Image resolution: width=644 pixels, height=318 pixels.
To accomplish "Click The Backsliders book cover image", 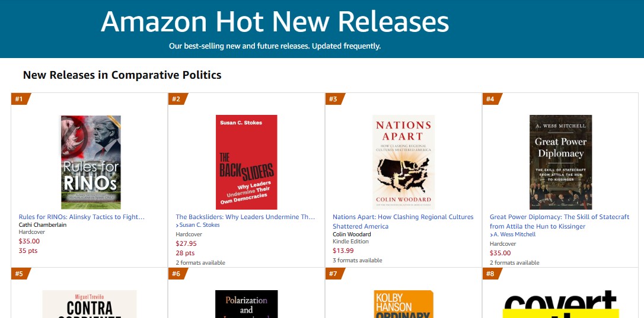I will [246, 162].
